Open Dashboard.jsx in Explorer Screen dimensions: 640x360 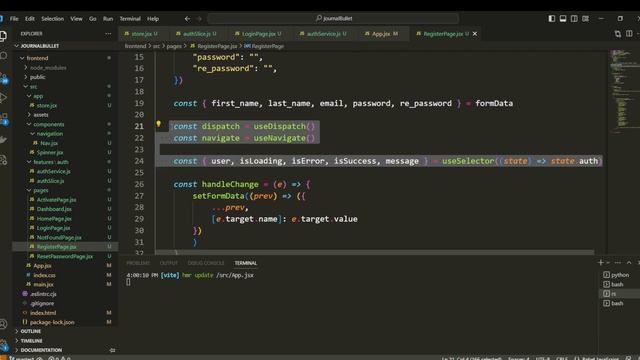coord(54,209)
